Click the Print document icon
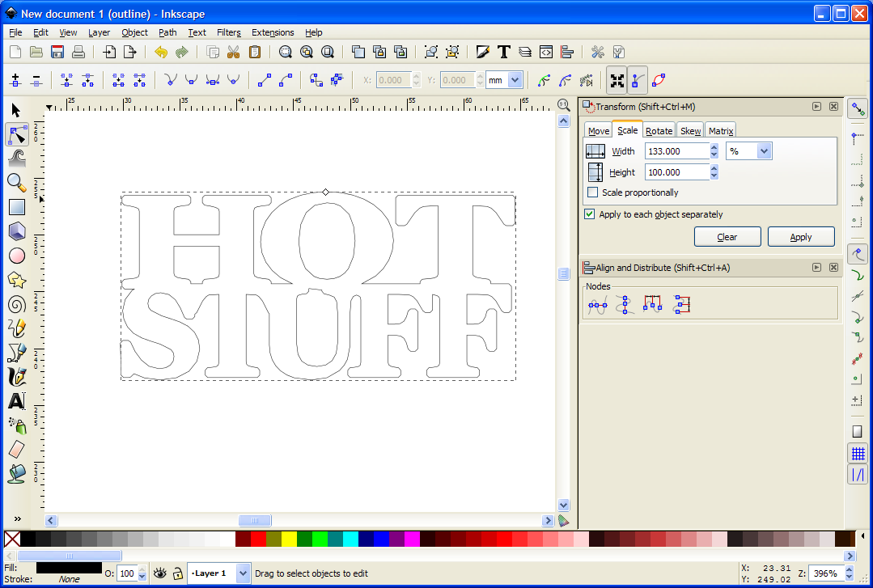Viewport: 873px width, 588px height. 78,53
